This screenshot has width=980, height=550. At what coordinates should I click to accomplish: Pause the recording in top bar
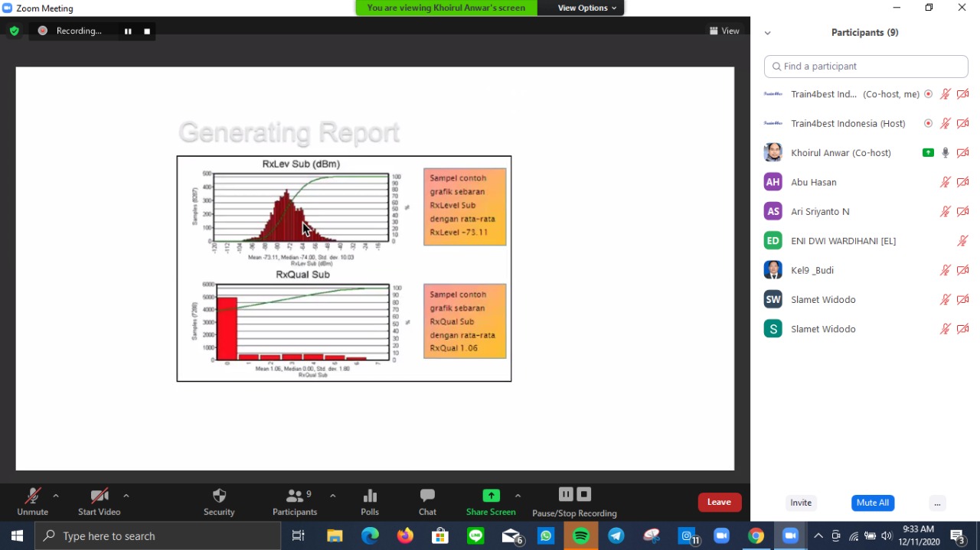pyautogui.click(x=128, y=31)
